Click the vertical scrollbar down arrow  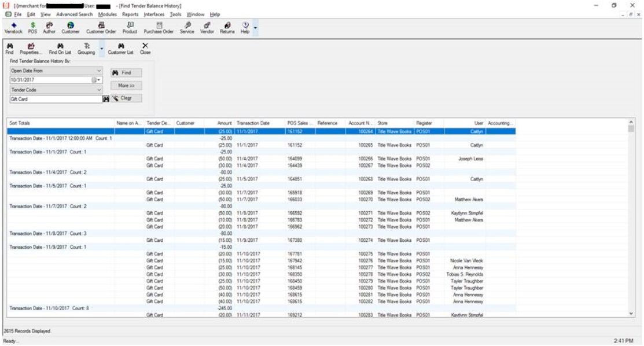click(631, 314)
